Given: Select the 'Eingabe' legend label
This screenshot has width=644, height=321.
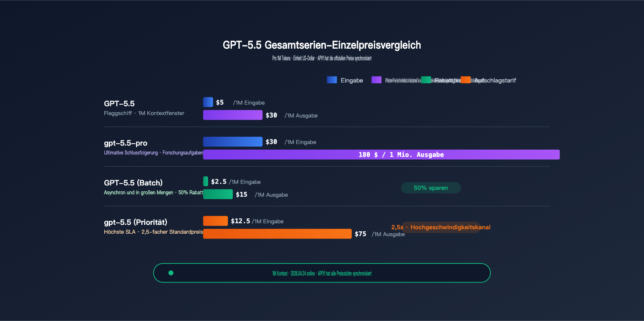Looking at the screenshot, I should pos(352,80).
